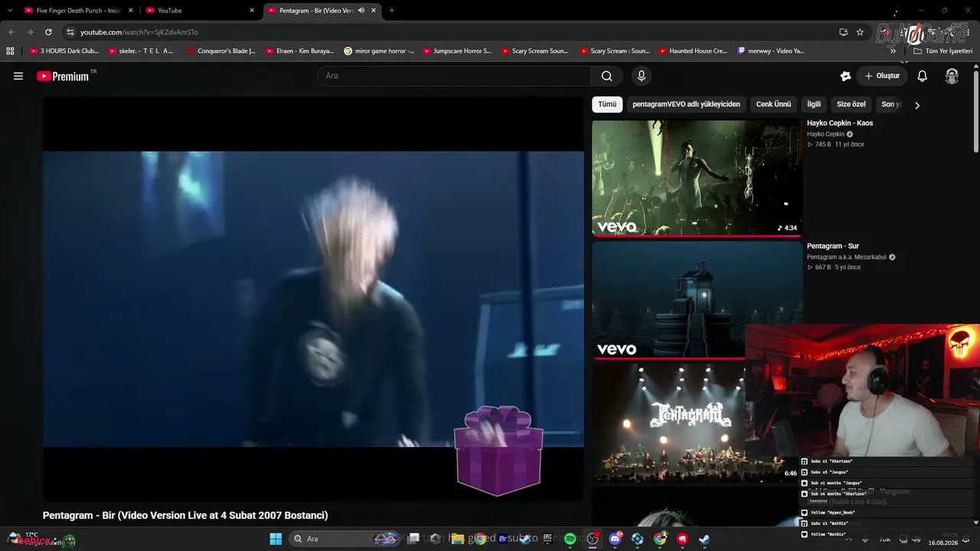Switch to Google Chrome in the taskbar
This screenshot has width=980, height=551.
660,539
